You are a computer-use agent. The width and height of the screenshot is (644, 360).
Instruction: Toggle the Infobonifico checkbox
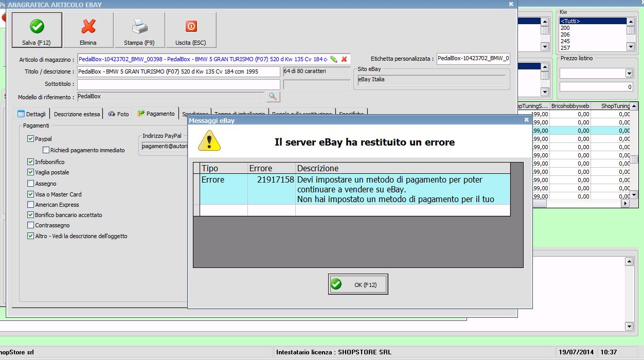pyautogui.click(x=31, y=162)
